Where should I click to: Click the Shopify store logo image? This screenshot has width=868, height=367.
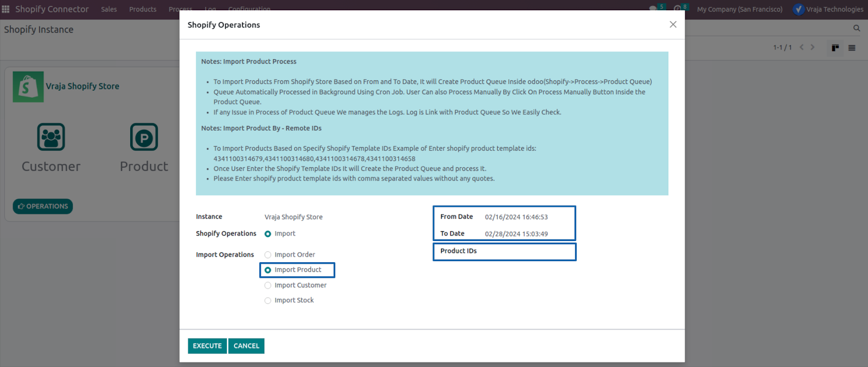[x=28, y=87]
